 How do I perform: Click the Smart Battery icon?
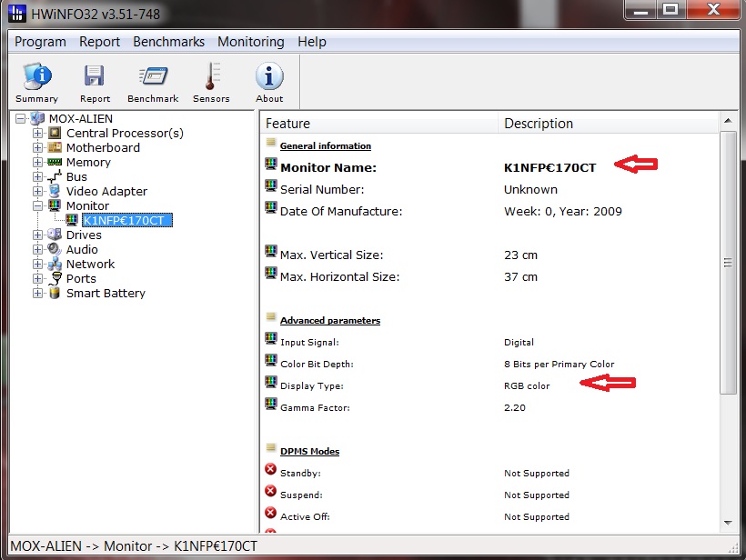55,293
